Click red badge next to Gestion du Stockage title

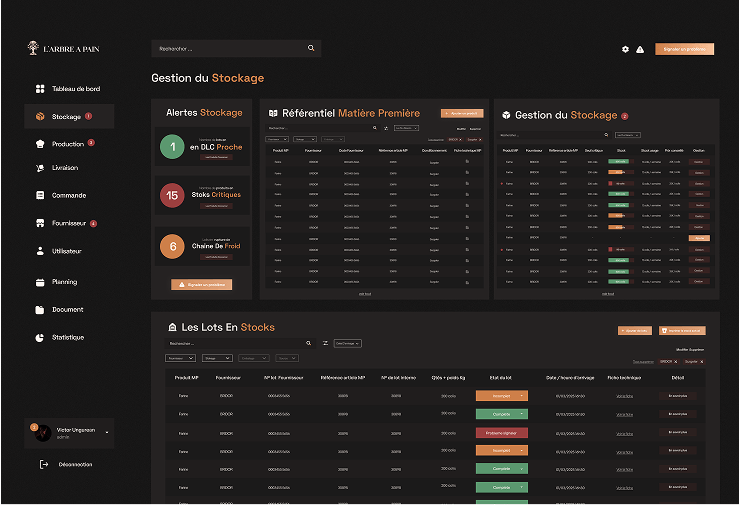(x=624, y=116)
